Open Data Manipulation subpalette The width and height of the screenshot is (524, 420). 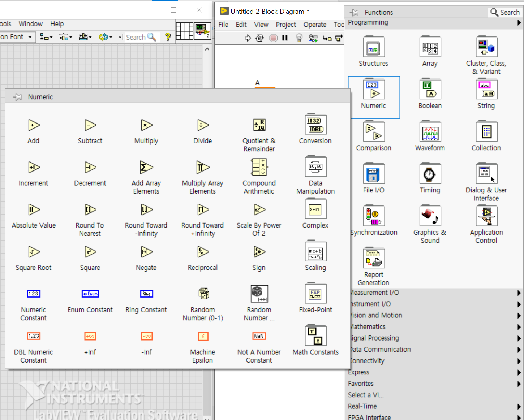click(315, 166)
